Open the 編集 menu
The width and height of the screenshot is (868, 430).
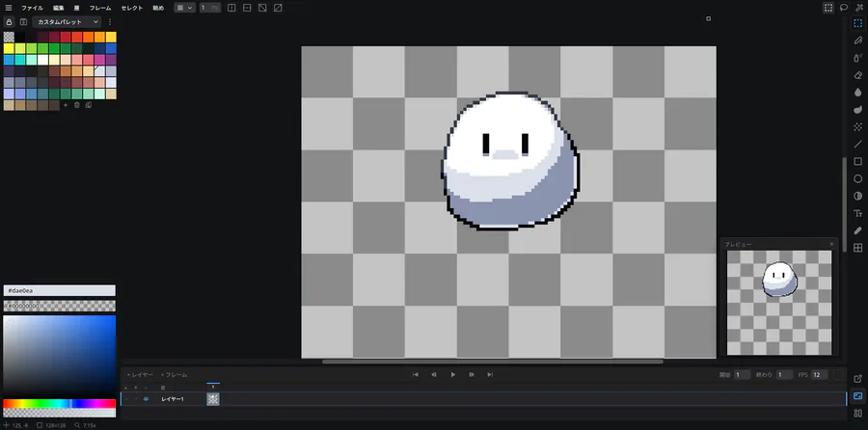59,8
